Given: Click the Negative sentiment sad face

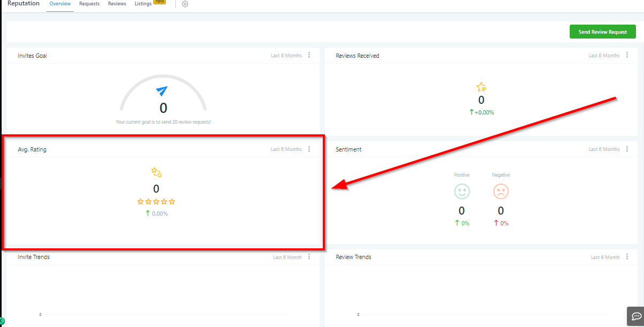Looking at the screenshot, I should pos(501,192).
